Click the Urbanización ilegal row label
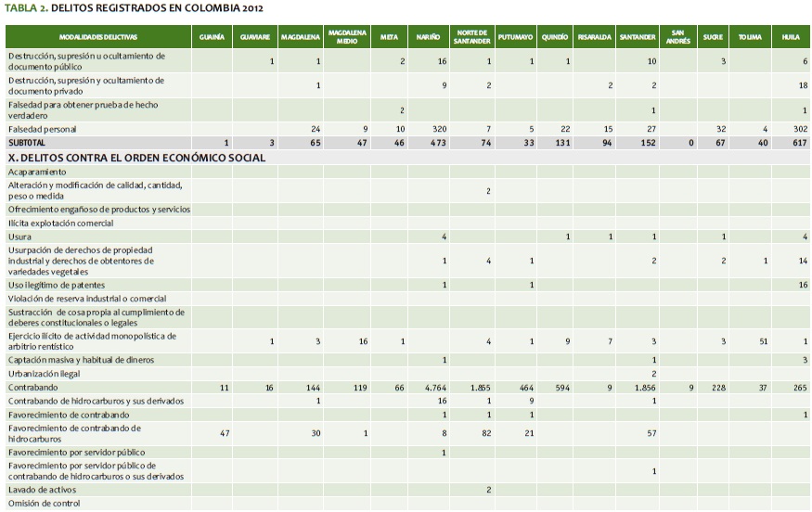 (45, 373)
